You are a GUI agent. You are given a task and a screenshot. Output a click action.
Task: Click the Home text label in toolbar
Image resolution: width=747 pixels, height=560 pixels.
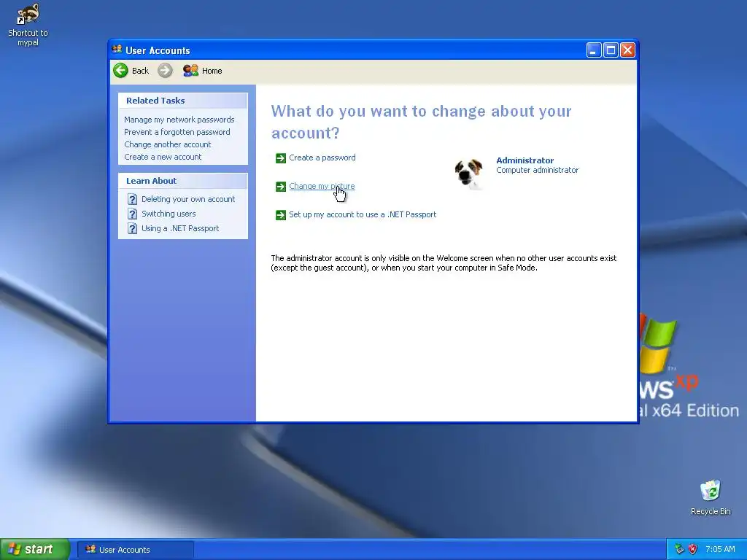click(x=212, y=71)
